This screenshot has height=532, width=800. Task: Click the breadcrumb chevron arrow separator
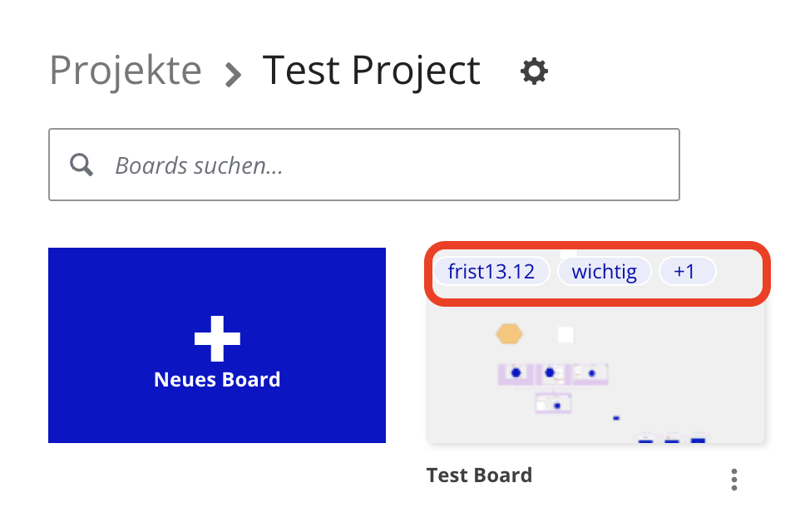(x=234, y=76)
